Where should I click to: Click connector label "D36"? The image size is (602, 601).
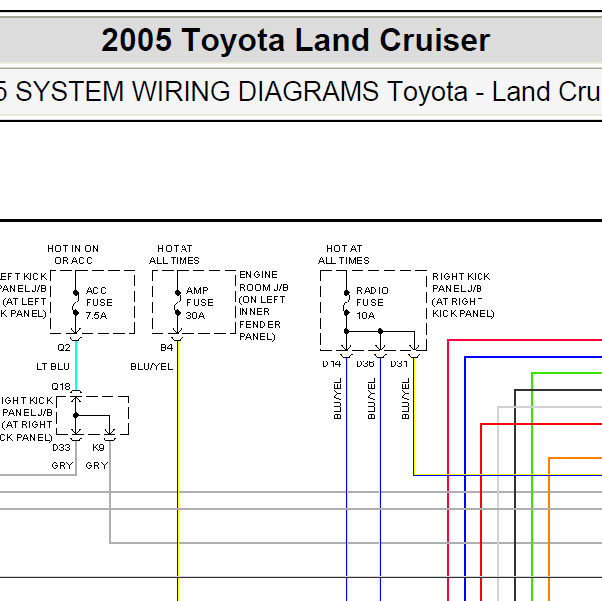tap(365, 364)
